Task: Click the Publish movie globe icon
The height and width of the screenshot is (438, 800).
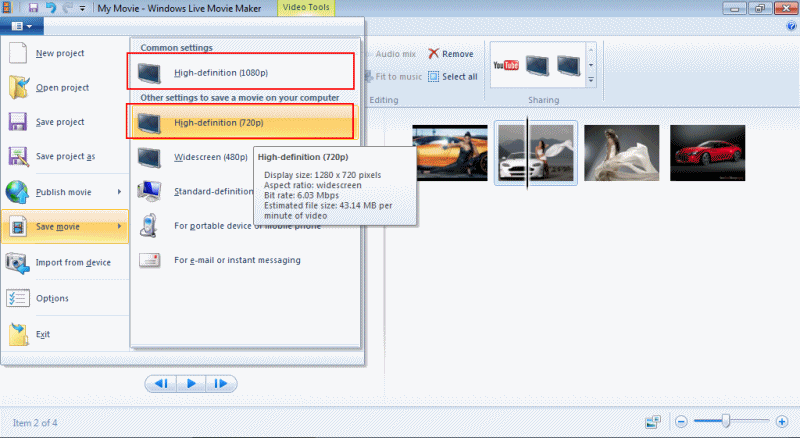Action: tap(17, 192)
